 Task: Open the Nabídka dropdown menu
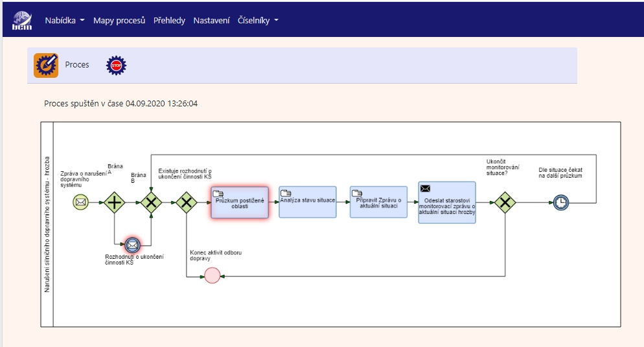65,21
